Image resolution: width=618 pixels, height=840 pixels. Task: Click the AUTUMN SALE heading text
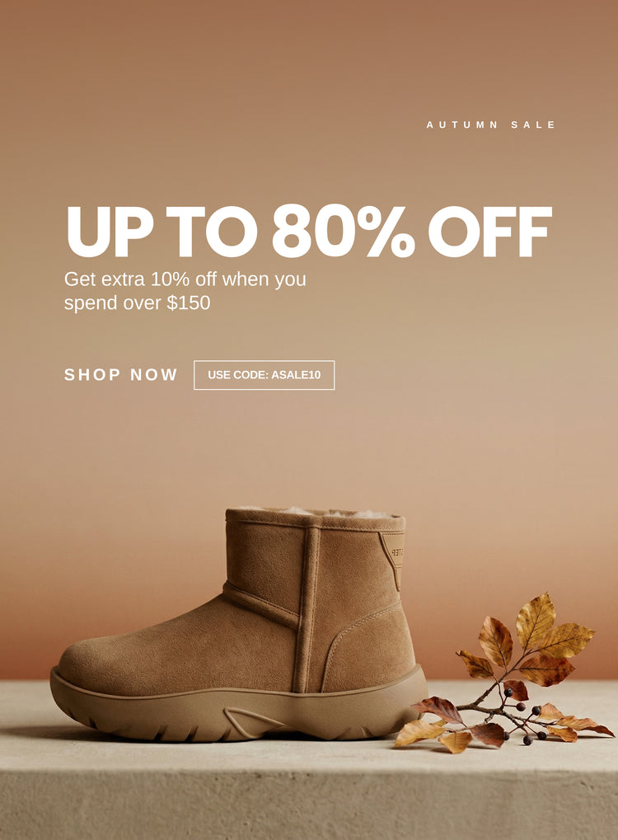pos(491,124)
